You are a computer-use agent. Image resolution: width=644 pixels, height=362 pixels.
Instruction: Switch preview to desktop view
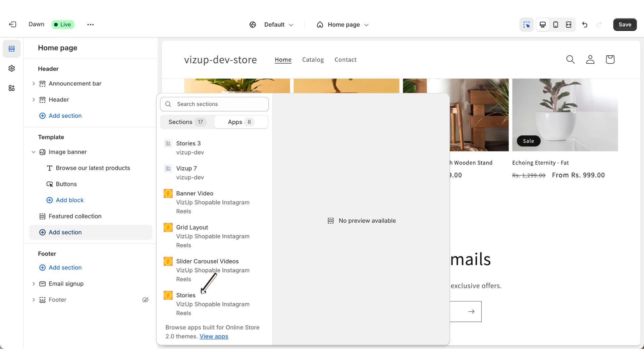pos(542,24)
